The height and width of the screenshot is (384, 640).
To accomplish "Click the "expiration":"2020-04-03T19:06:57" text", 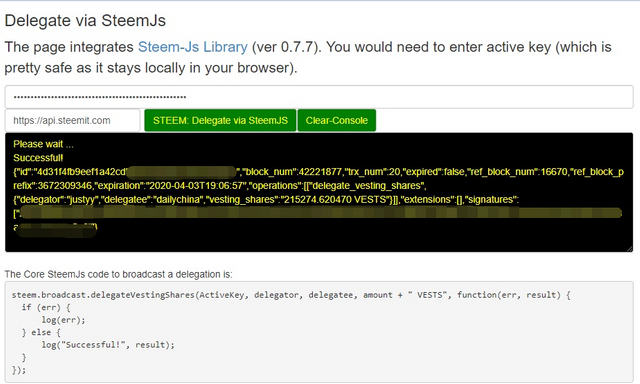I will pos(171,186).
